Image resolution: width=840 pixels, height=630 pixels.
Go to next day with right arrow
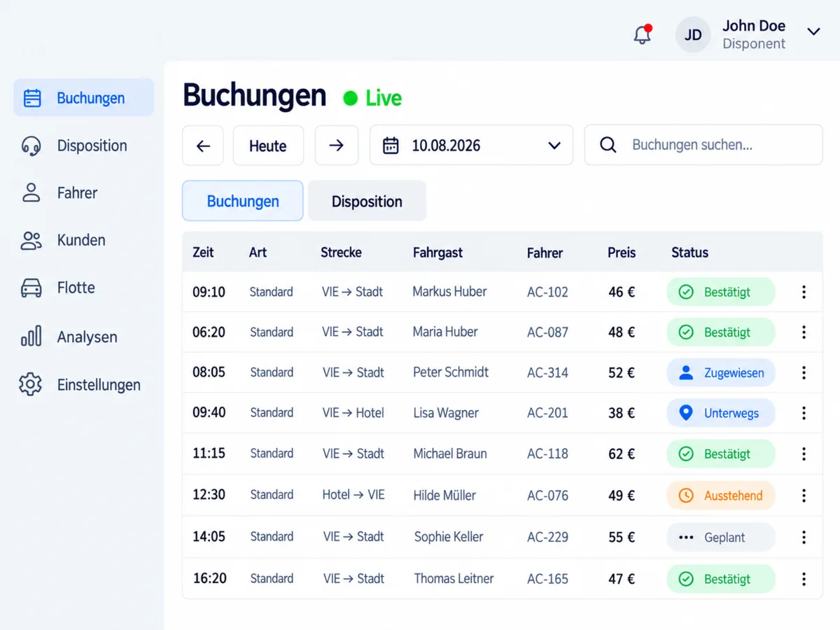tap(337, 146)
